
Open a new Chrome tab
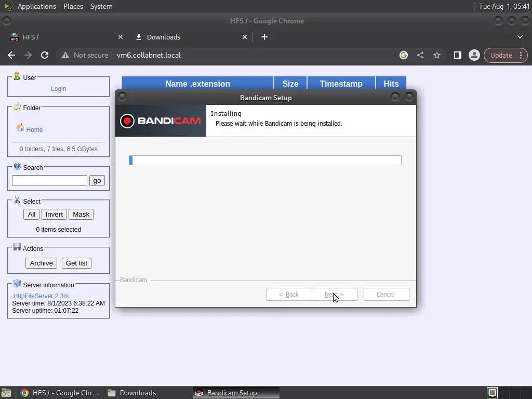click(264, 37)
